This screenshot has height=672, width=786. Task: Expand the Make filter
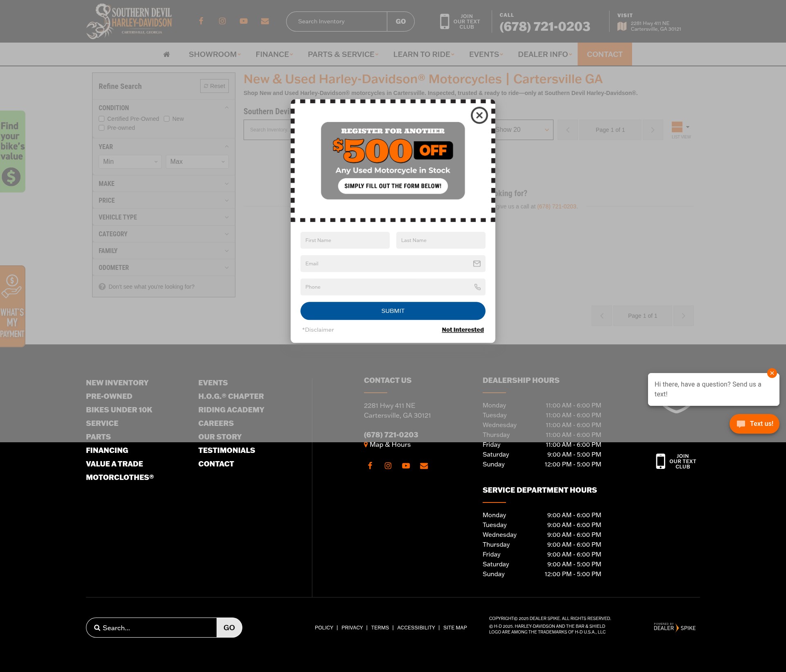tap(164, 184)
